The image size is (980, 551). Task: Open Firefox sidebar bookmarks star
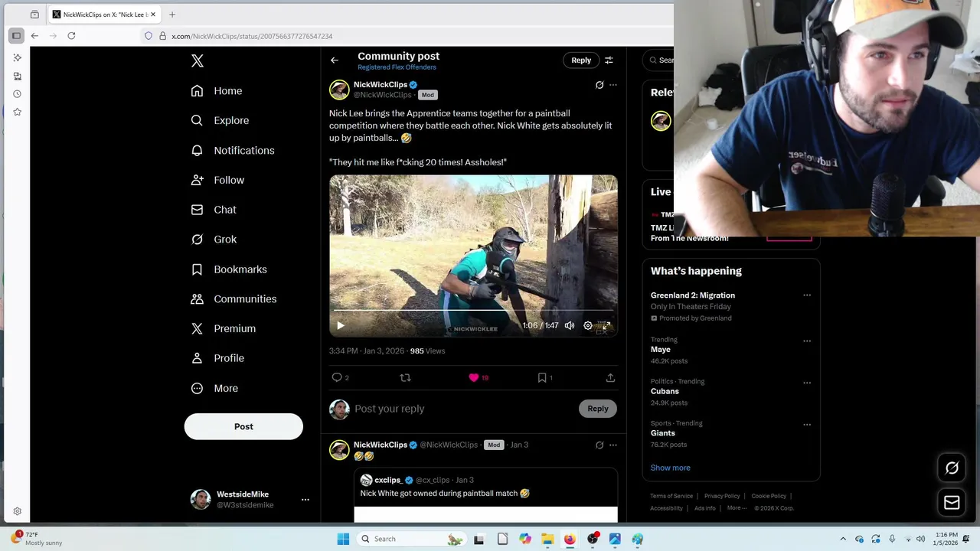(17, 112)
